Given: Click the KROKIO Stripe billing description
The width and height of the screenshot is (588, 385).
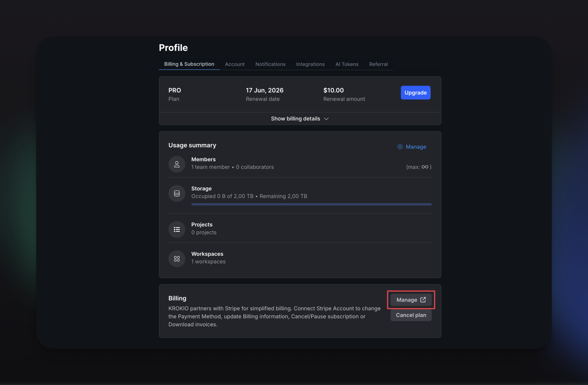Looking at the screenshot, I should click(x=274, y=316).
